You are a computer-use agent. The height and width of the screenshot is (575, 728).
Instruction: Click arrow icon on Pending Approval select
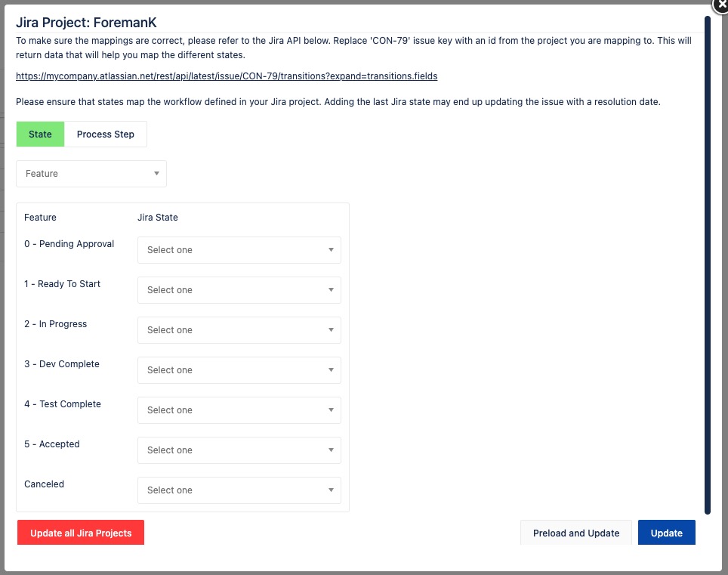[331, 250]
